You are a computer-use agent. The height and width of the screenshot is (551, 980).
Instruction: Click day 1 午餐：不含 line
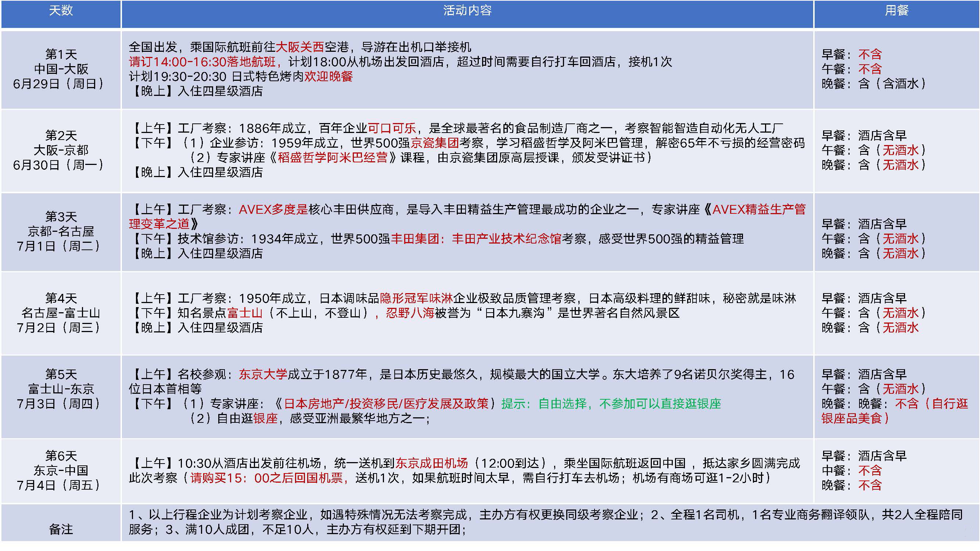(851, 69)
